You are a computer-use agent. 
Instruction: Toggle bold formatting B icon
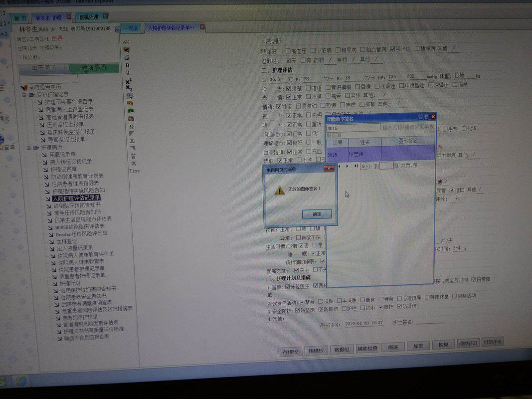127,65
